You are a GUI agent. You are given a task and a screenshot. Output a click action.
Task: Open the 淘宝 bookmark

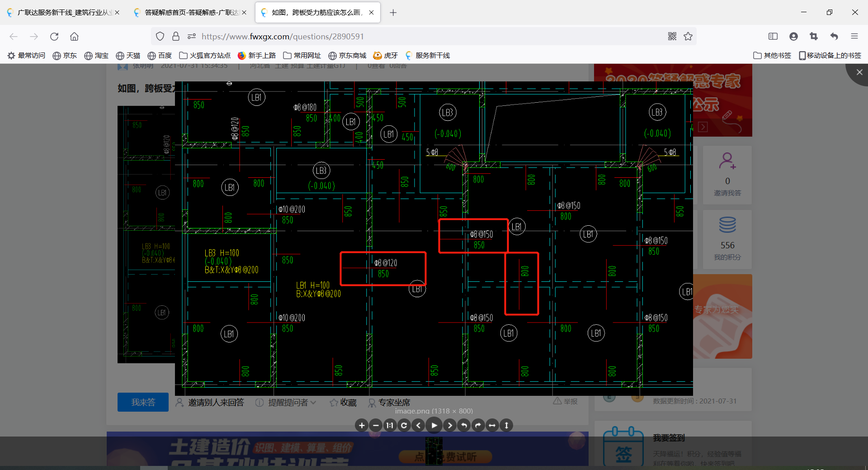(96, 55)
